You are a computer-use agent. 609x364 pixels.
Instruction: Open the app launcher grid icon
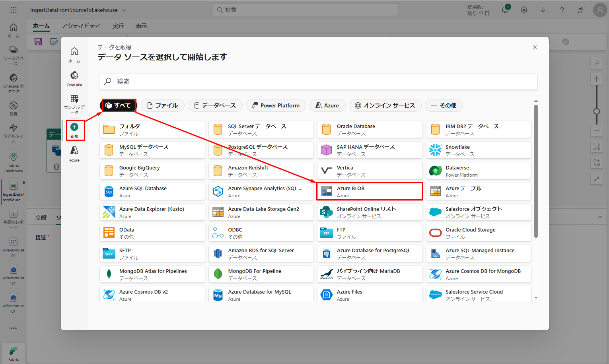pos(14,10)
